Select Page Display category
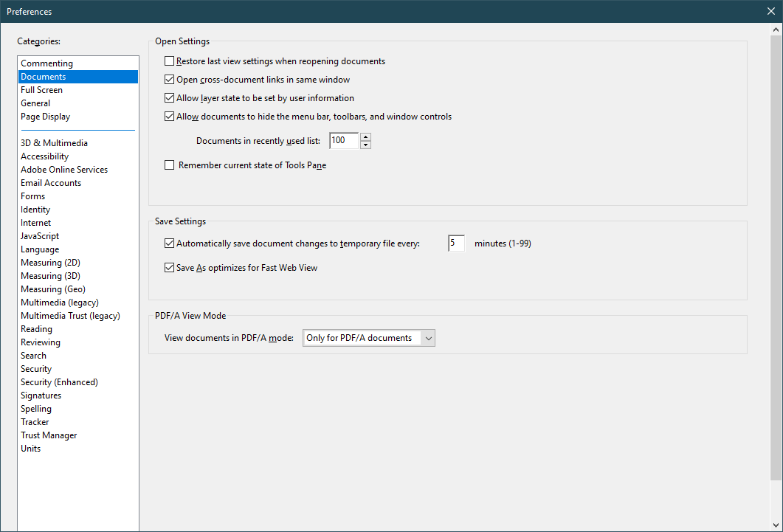Screen dimensions: 783x532 point(78,117)
